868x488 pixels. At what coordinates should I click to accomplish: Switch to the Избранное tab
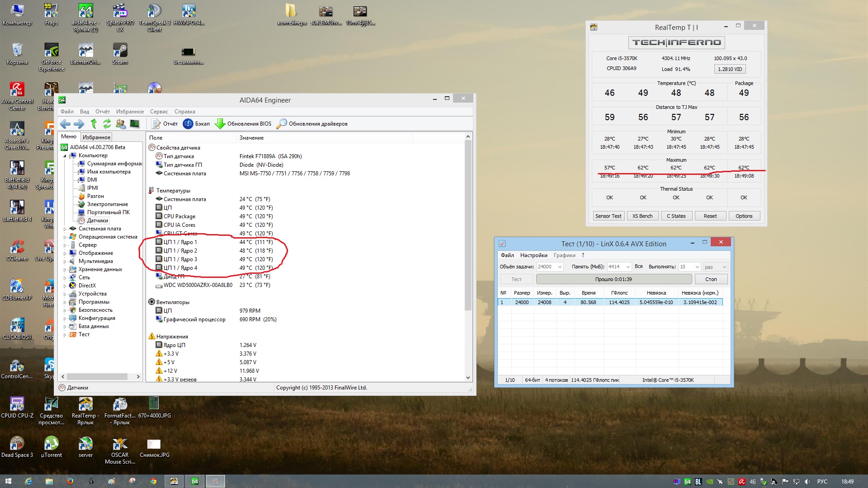click(96, 137)
